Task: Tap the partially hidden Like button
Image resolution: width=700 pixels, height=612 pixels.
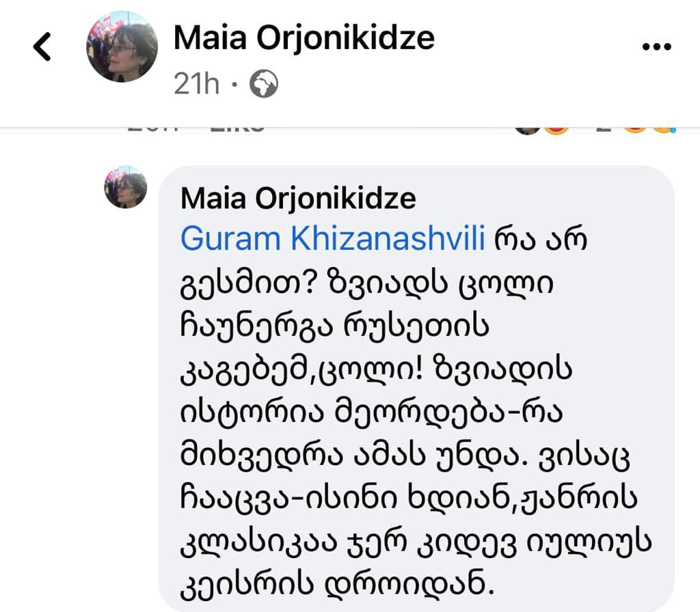Action: point(237,129)
